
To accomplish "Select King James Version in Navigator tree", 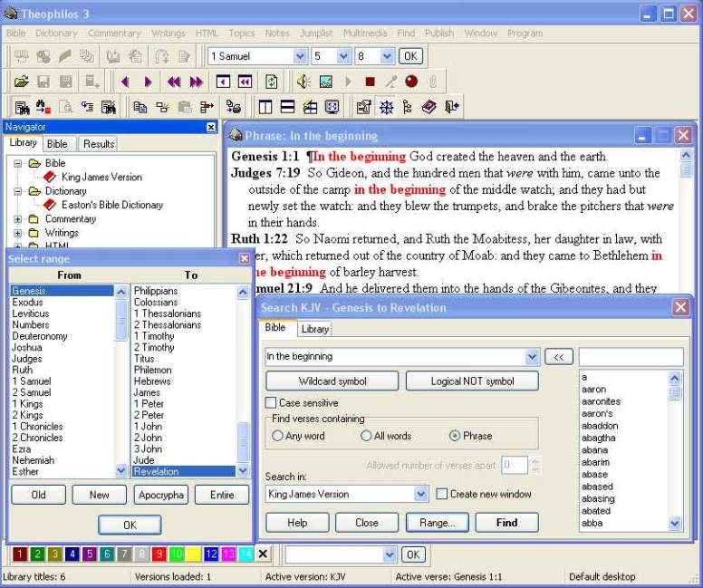I will 101,178.
